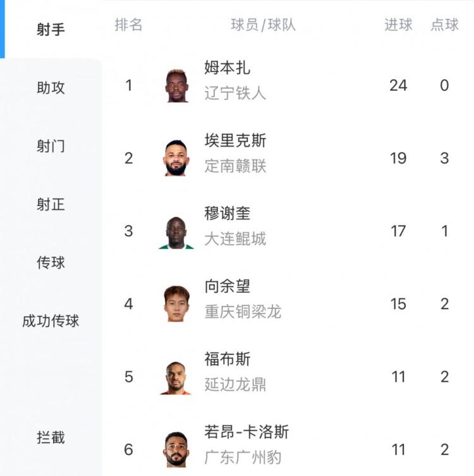Screen dimensions: 474x476
Task: Open 若昂-卡洛斯 player avatar
Action: 176,449
